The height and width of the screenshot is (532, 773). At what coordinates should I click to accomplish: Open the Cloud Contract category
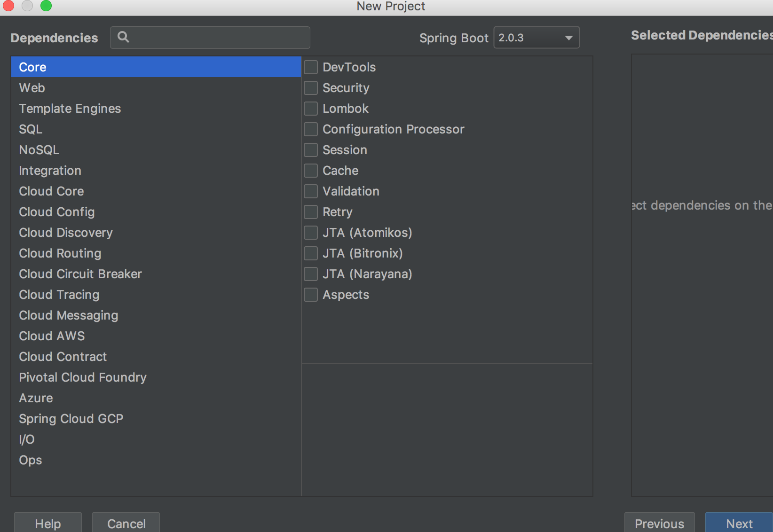coord(156,357)
